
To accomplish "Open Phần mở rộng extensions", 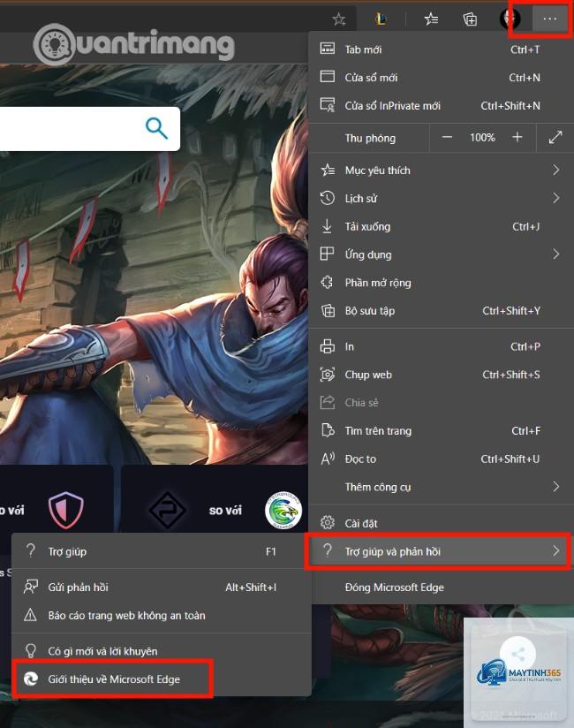I will (441, 283).
